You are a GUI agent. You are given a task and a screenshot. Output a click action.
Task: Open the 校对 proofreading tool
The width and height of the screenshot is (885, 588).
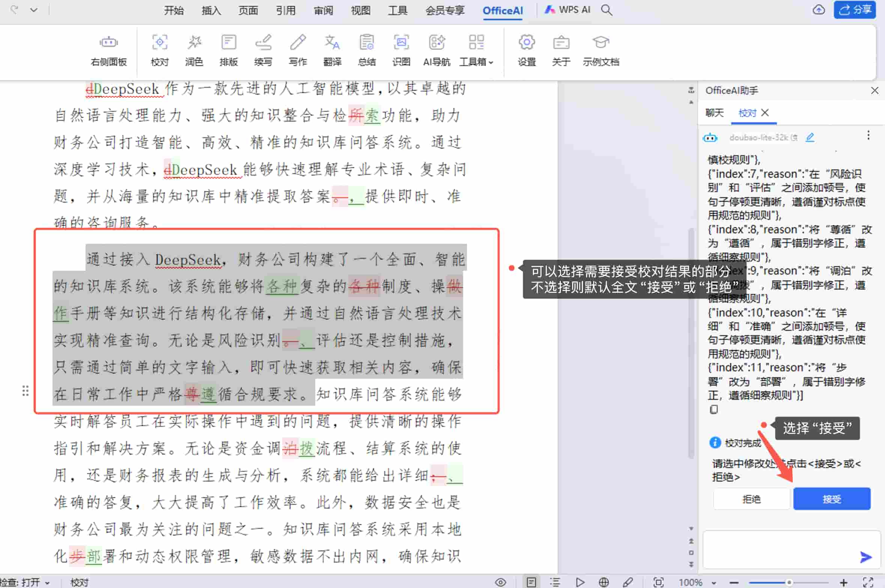tap(159, 51)
